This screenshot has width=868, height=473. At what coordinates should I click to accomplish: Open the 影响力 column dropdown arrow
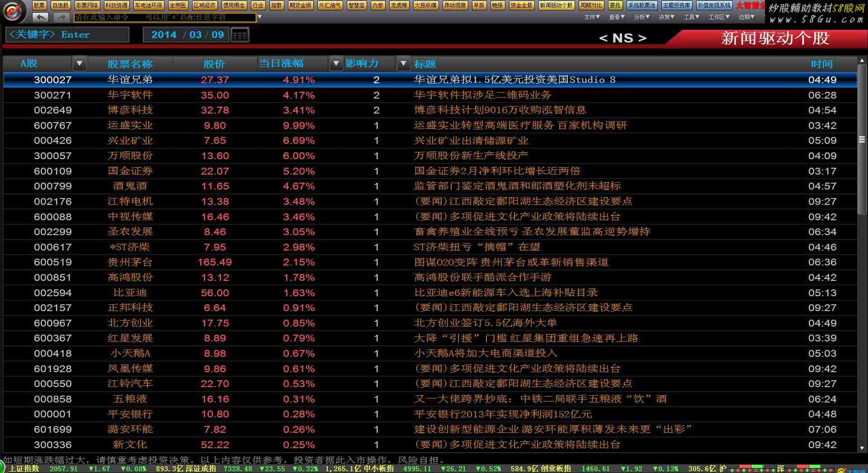[403, 64]
